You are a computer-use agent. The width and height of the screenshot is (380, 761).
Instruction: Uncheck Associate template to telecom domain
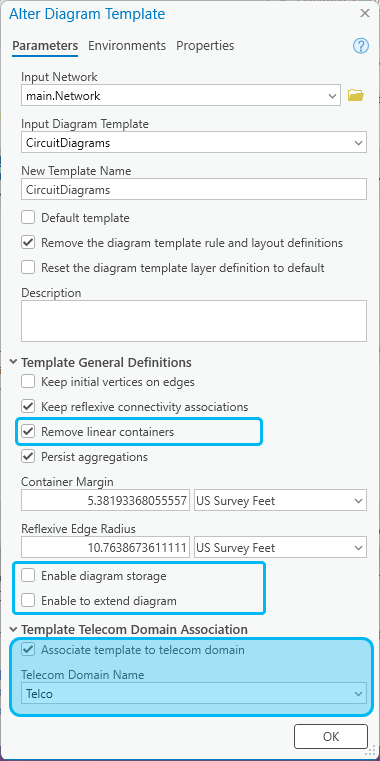pyautogui.click(x=28, y=649)
